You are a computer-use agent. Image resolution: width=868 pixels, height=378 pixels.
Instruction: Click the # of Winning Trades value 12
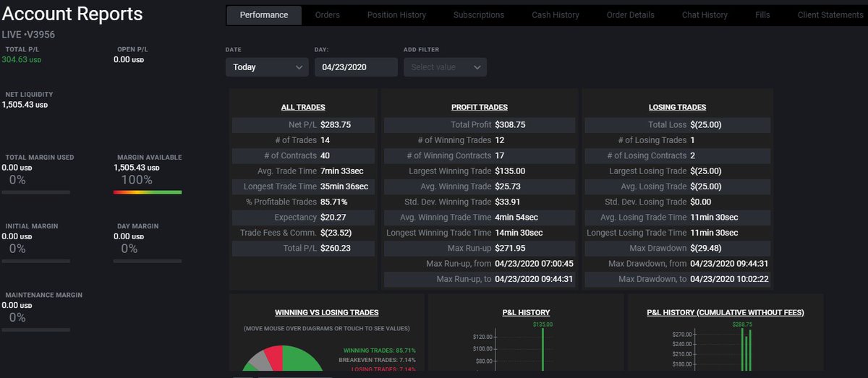point(500,140)
